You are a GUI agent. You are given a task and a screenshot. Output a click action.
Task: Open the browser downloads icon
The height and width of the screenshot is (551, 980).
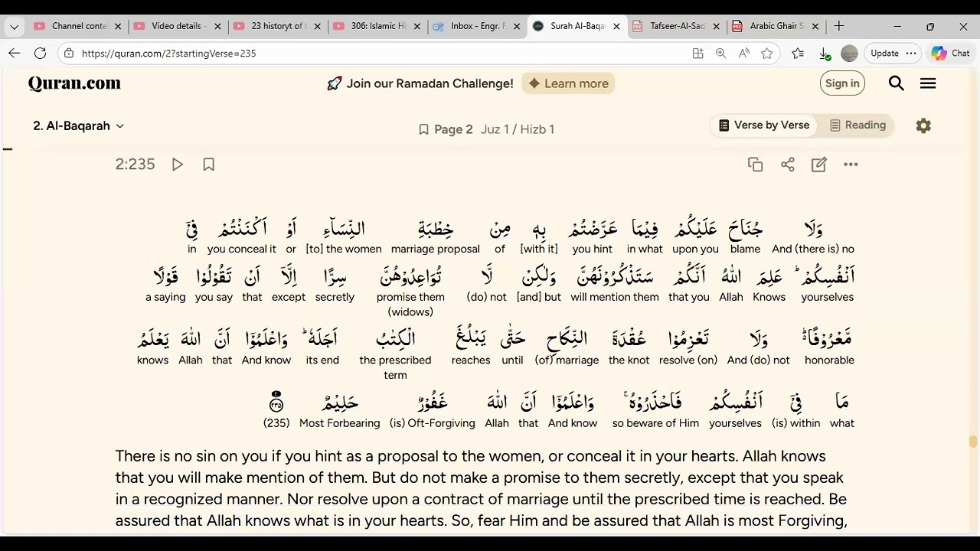(x=825, y=54)
